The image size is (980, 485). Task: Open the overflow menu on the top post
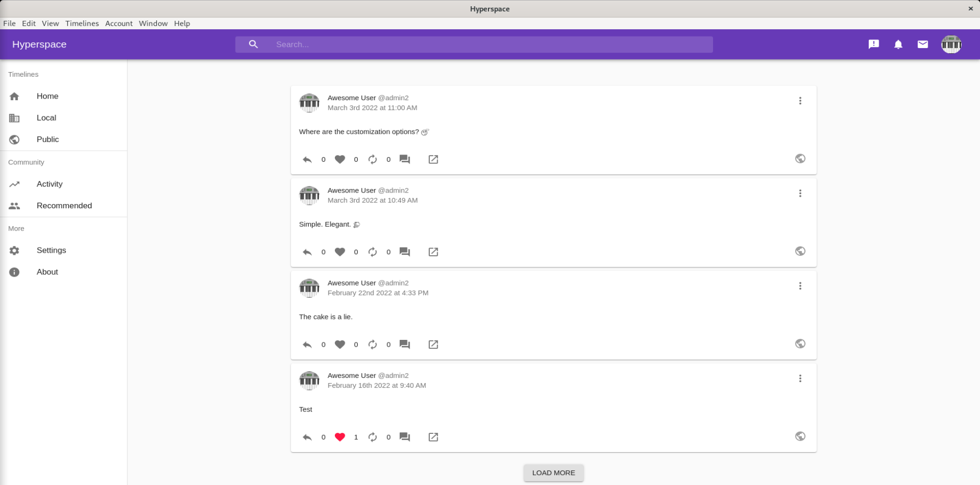tap(800, 101)
